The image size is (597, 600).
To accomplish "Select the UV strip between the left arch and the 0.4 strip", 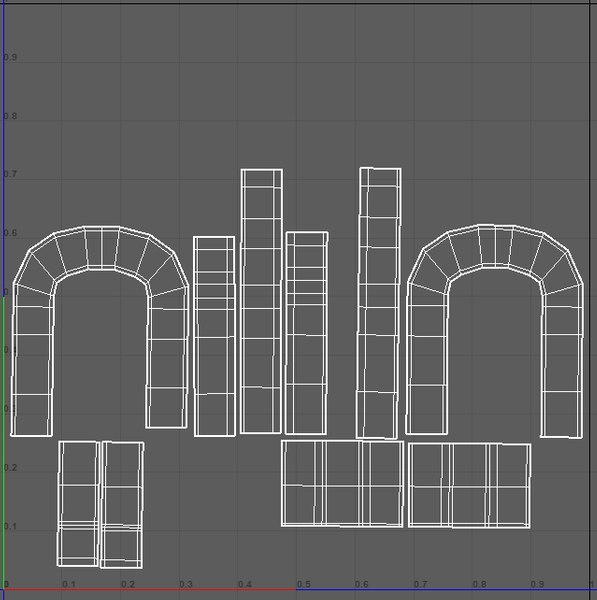I will (214, 336).
